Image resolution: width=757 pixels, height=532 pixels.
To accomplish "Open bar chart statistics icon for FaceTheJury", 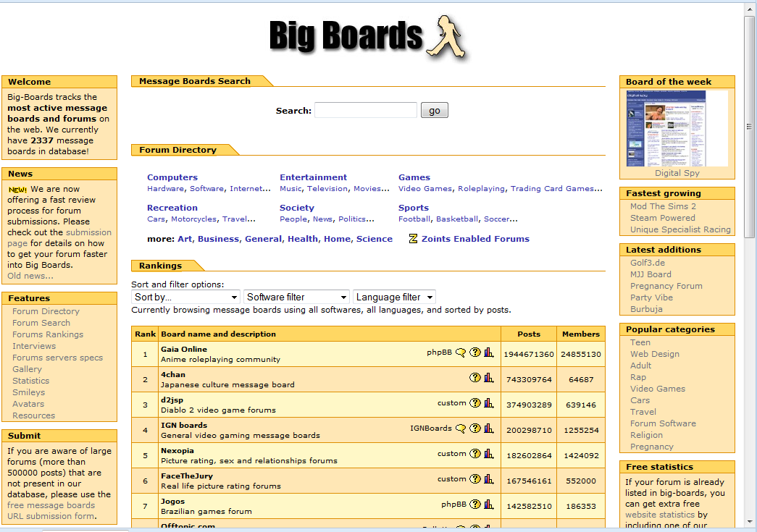I will tap(488, 479).
